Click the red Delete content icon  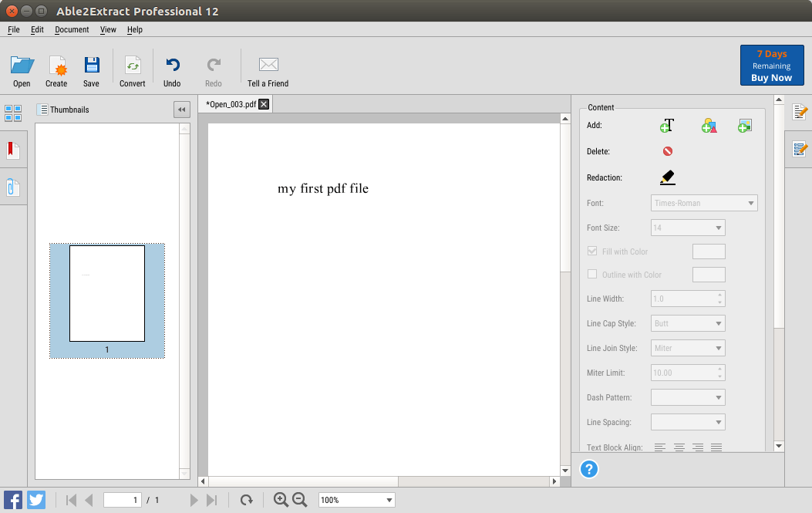(x=668, y=151)
